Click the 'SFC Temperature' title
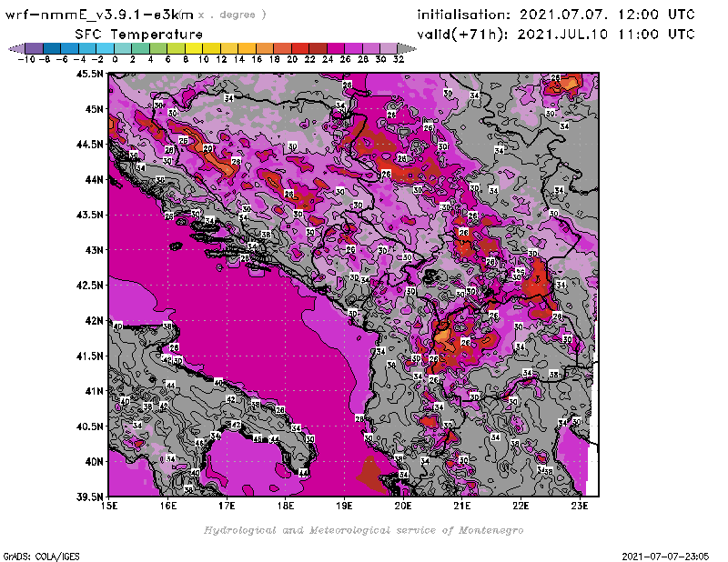 [x=139, y=35]
